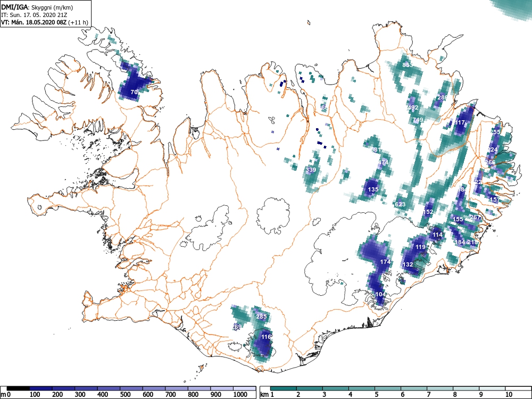
Task: Click the '266' visibility label
Action: click(x=491, y=162)
